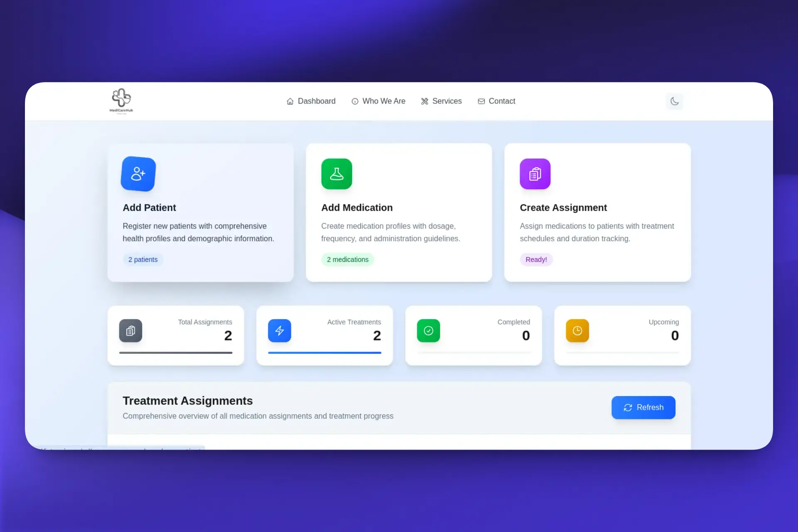Click the Active Treatments label
Image resolution: width=798 pixels, height=532 pixels.
(x=354, y=322)
